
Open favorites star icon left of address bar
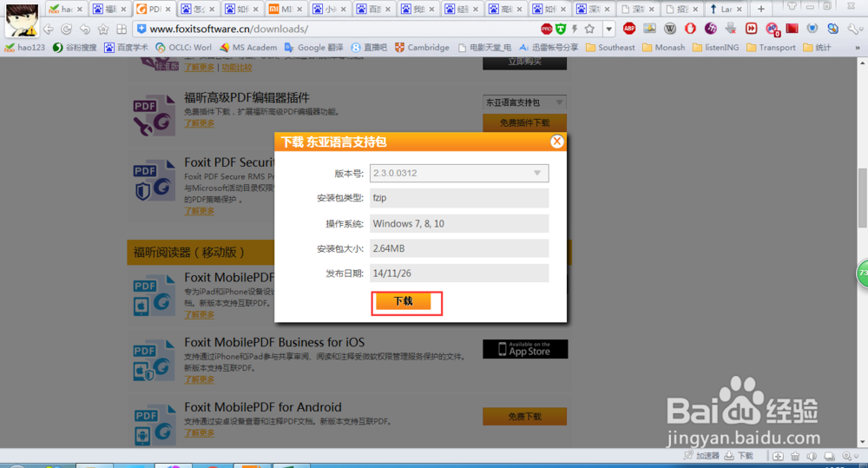coord(103,29)
